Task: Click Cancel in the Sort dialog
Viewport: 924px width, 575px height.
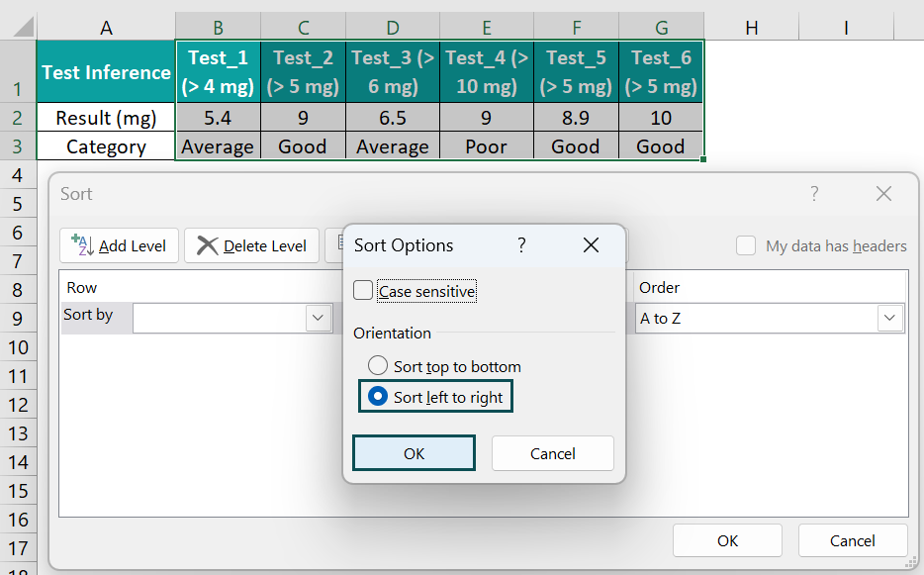Action: [852, 540]
